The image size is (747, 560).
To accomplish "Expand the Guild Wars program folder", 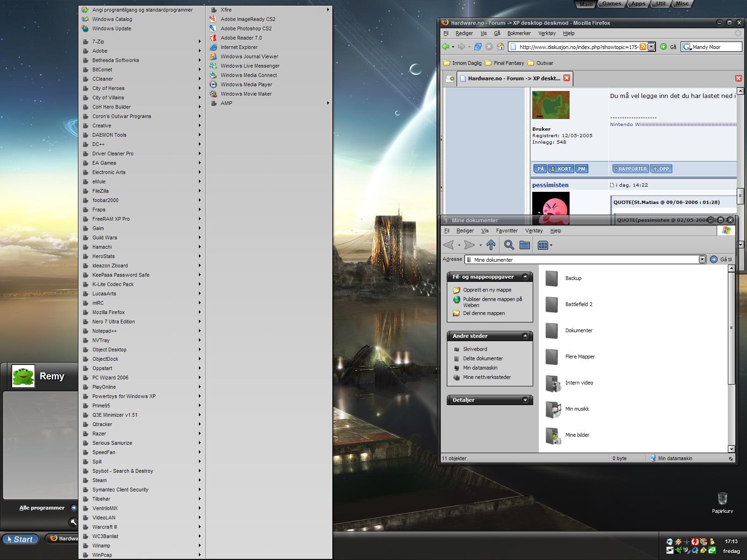I will click(142, 238).
